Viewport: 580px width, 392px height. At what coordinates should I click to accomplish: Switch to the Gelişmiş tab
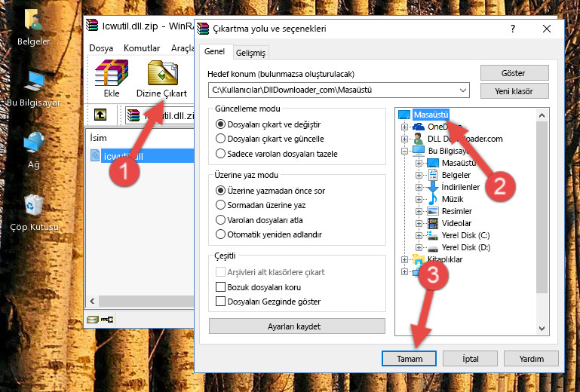(251, 53)
